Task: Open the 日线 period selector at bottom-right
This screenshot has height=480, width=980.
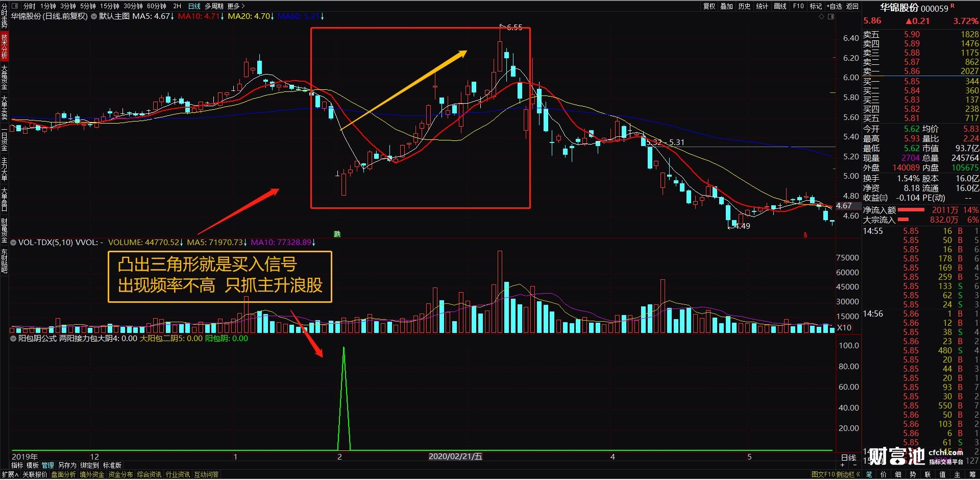Action: click(848, 458)
